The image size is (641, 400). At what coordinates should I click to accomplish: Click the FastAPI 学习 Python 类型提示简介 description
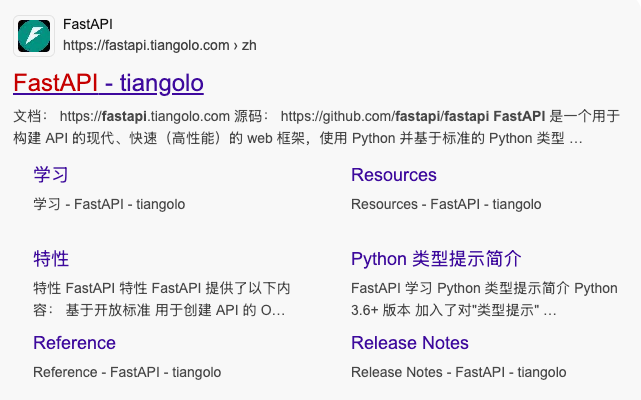pos(484,299)
